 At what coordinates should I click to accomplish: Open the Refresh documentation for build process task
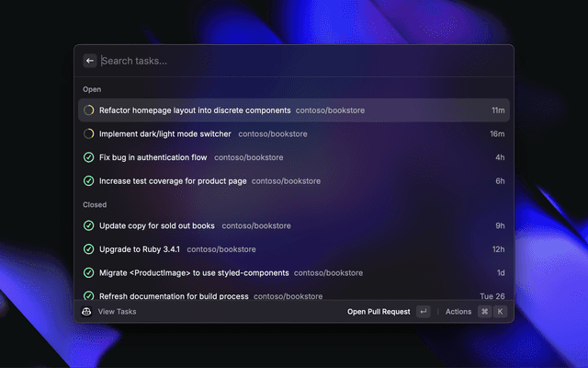[174, 296]
